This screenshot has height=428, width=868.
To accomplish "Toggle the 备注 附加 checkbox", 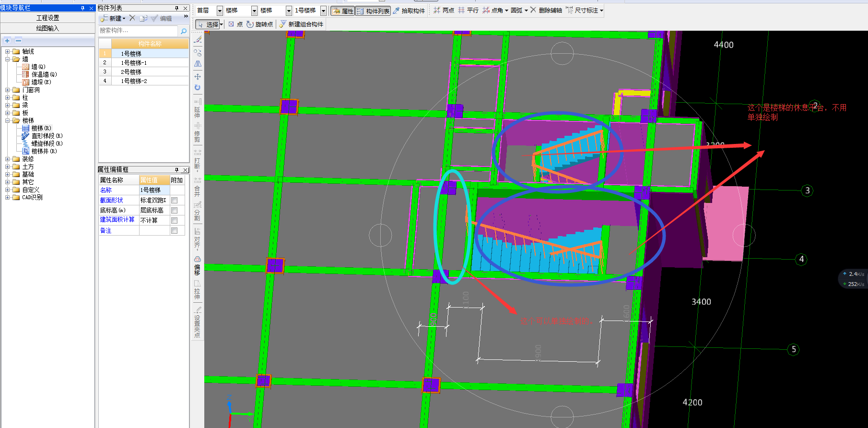I will (x=175, y=230).
